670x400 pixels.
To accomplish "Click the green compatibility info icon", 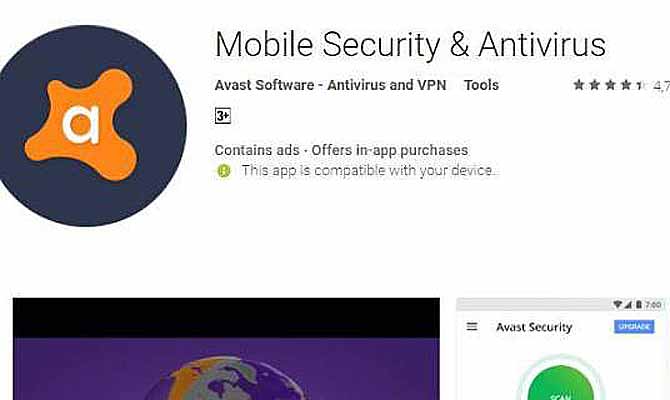I will click(223, 171).
